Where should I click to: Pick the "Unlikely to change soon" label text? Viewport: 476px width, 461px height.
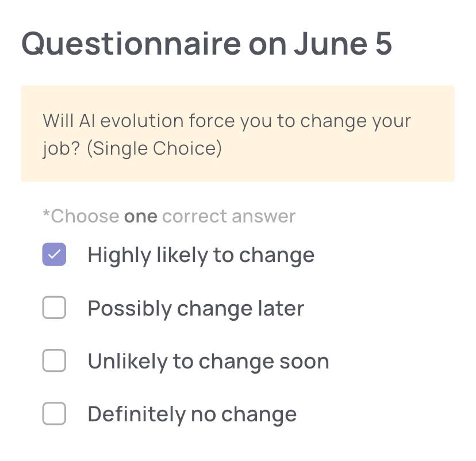[x=208, y=362]
